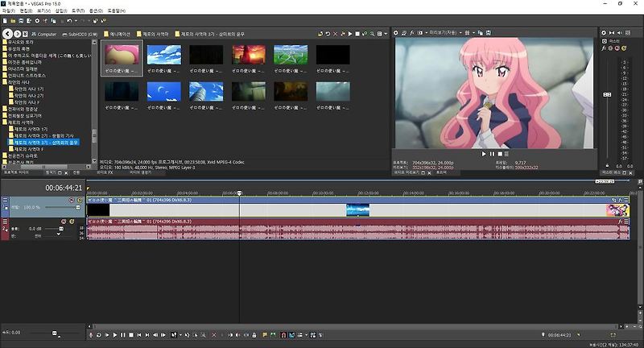Delete selected event with the red X
This screenshot has width=644, height=348.
pos(214,335)
